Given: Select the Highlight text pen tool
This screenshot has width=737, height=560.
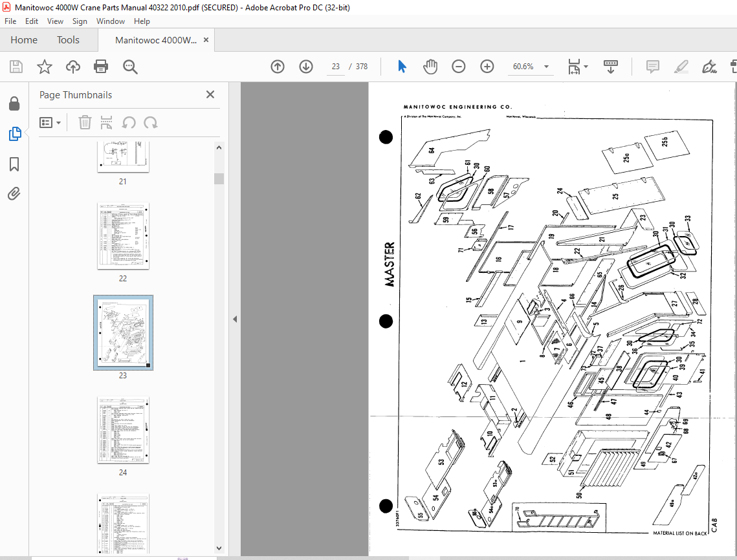Looking at the screenshot, I should (681, 67).
